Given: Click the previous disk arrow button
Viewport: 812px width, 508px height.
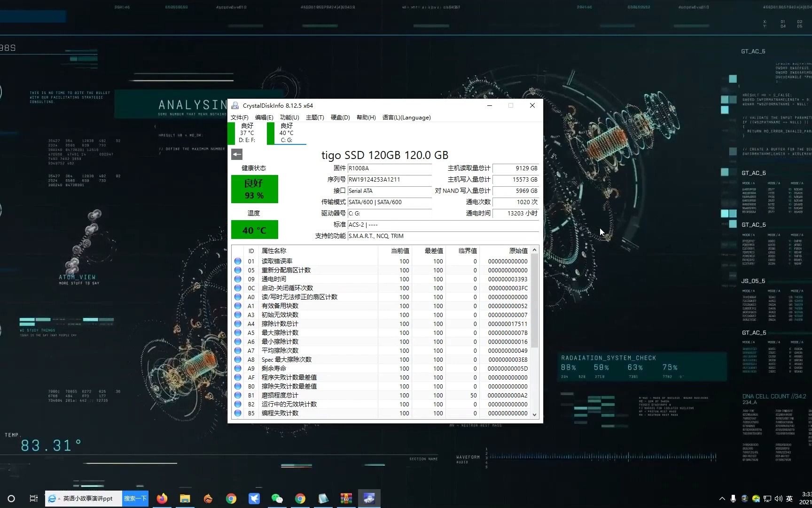Looking at the screenshot, I should [x=237, y=154].
